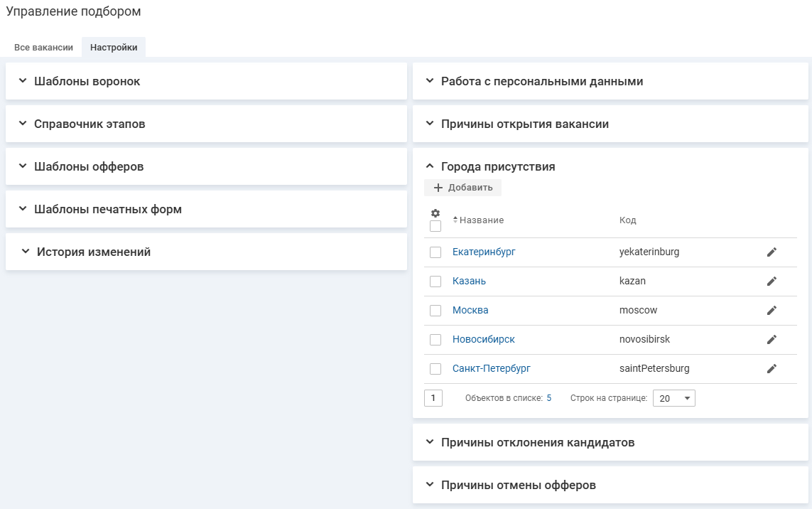Click the pencil icon for Санкт-Петербург
The image size is (812, 509).
coord(772,368)
